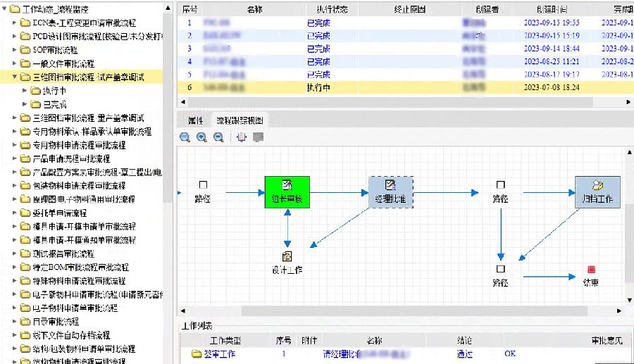Select 特殊物料申请流程审批流程 tree item
The image size is (634, 364).
79,280
